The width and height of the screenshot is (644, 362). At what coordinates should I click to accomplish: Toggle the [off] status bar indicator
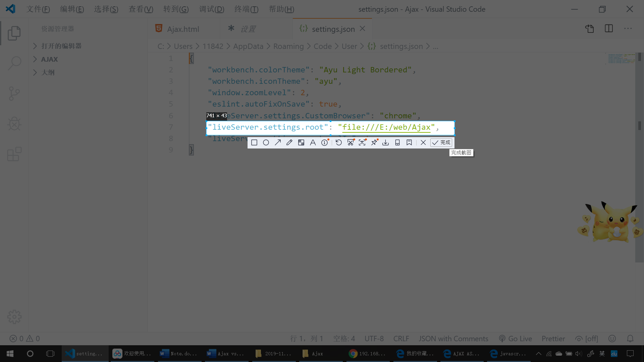tap(587, 339)
